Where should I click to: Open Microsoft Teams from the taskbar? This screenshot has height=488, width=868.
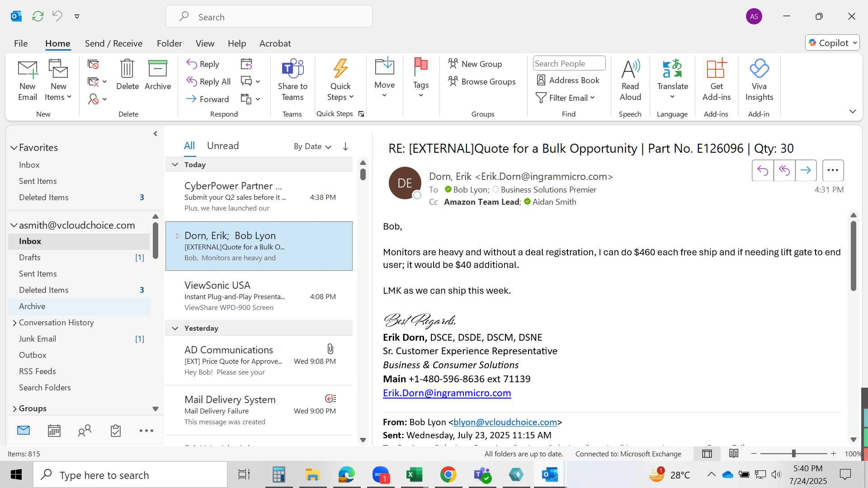482,475
